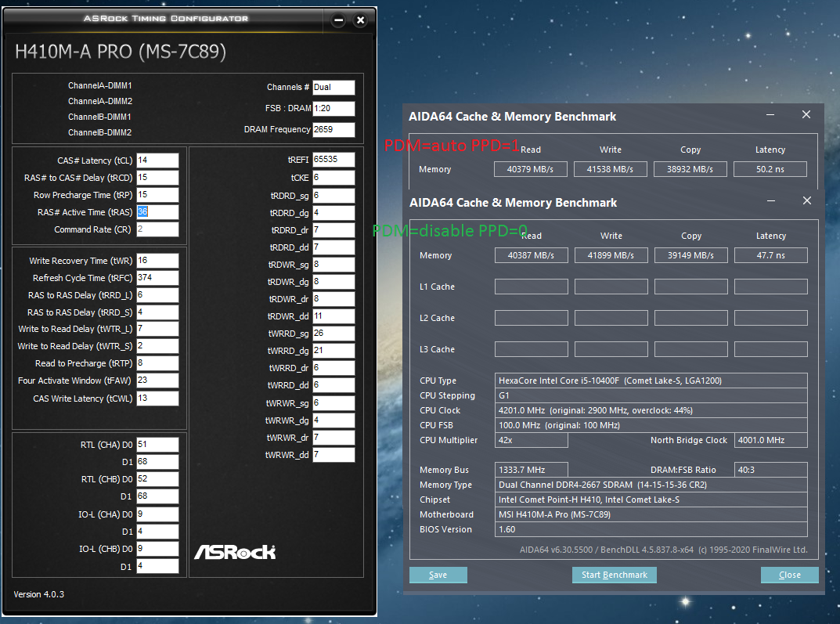Click the RTL (CHB) D0 field
Screen dimensions: 840x624
tap(157, 479)
